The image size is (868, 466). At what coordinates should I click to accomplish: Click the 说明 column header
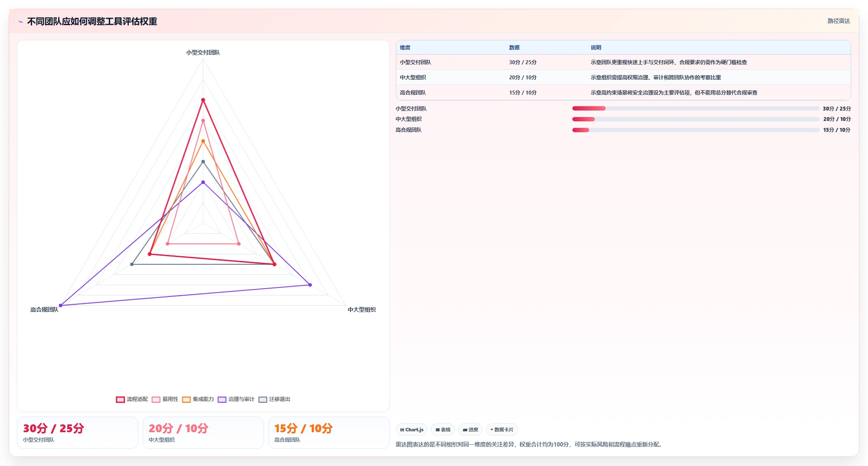pos(596,48)
